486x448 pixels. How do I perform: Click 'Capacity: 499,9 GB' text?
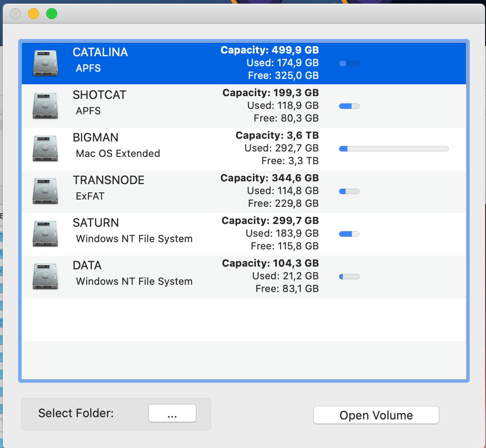click(x=270, y=50)
